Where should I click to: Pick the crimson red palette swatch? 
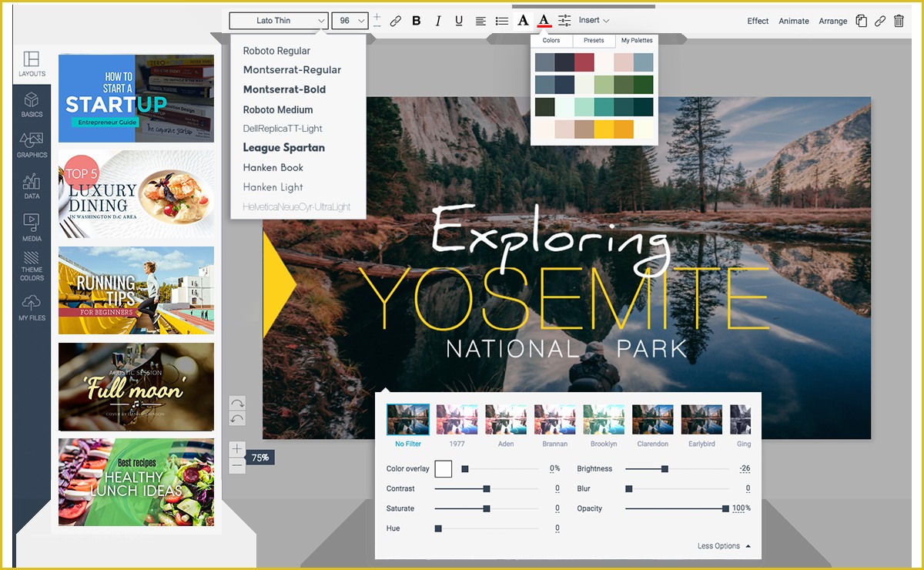pos(584,62)
